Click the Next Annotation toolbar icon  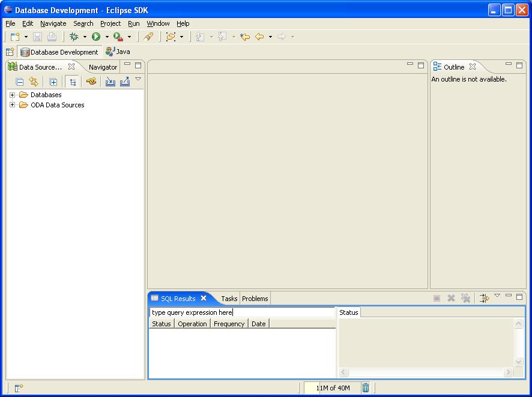pos(200,37)
